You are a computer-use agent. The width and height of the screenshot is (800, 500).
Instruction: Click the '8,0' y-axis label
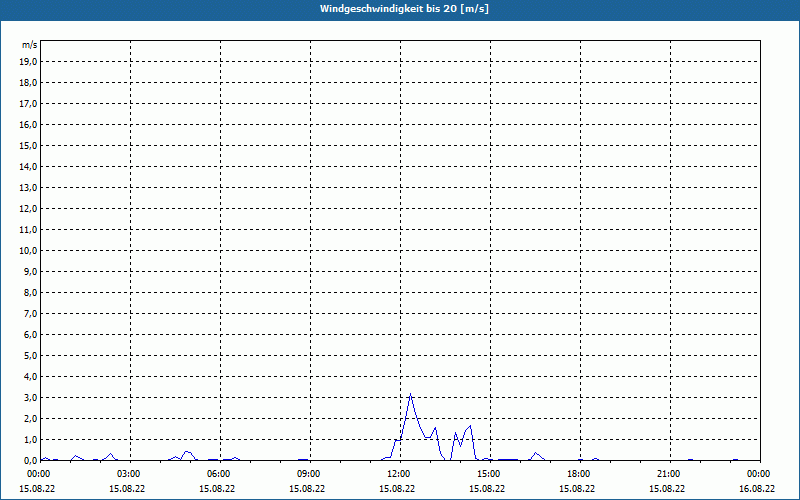click(30, 292)
